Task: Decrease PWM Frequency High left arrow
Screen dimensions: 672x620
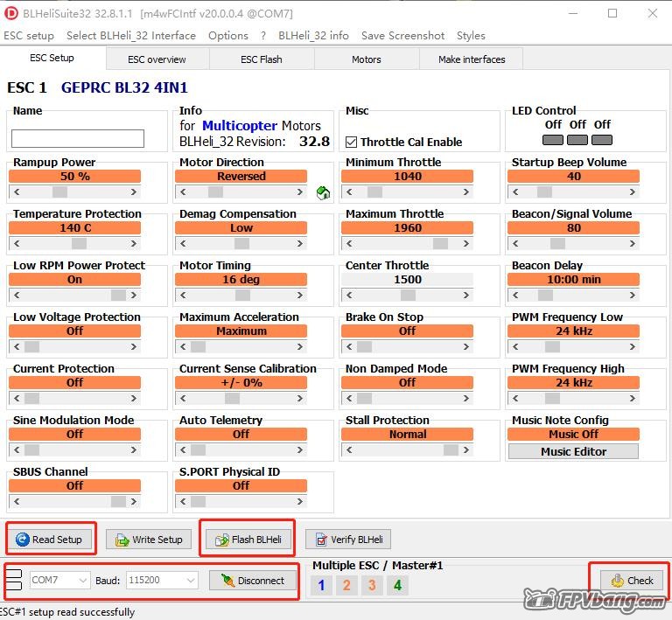Action: click(515, 398)
